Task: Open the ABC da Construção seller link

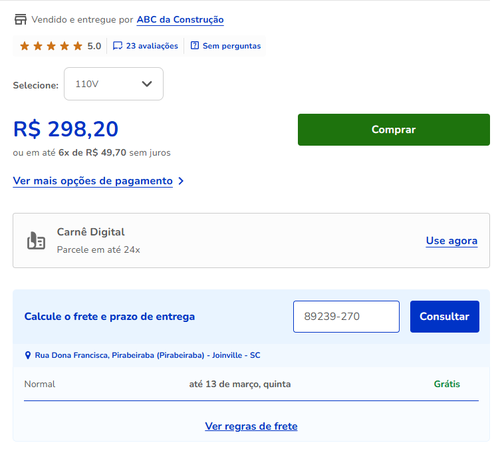Action: tap(180, 20)
